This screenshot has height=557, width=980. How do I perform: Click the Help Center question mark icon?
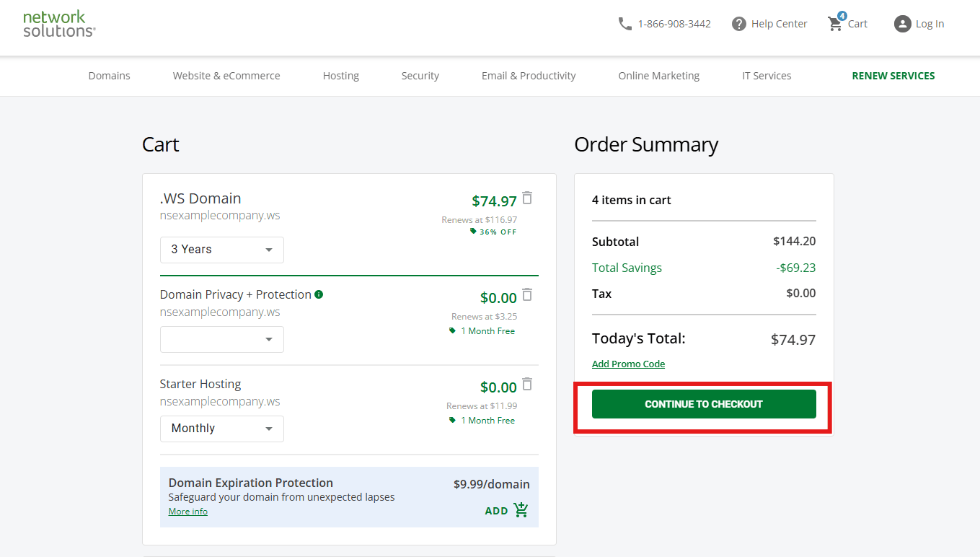738,23
